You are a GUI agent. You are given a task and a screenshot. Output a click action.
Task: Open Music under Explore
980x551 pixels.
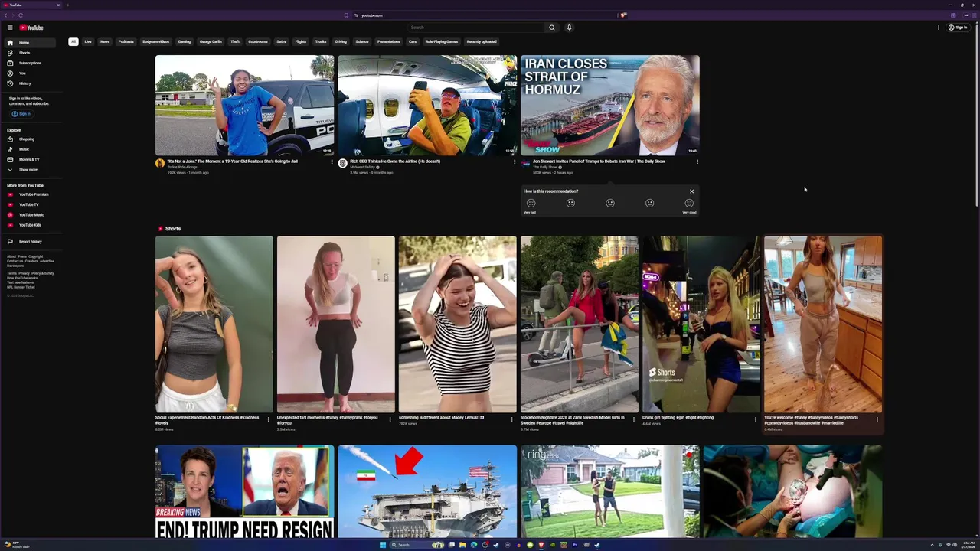click(x=28, y=149)
